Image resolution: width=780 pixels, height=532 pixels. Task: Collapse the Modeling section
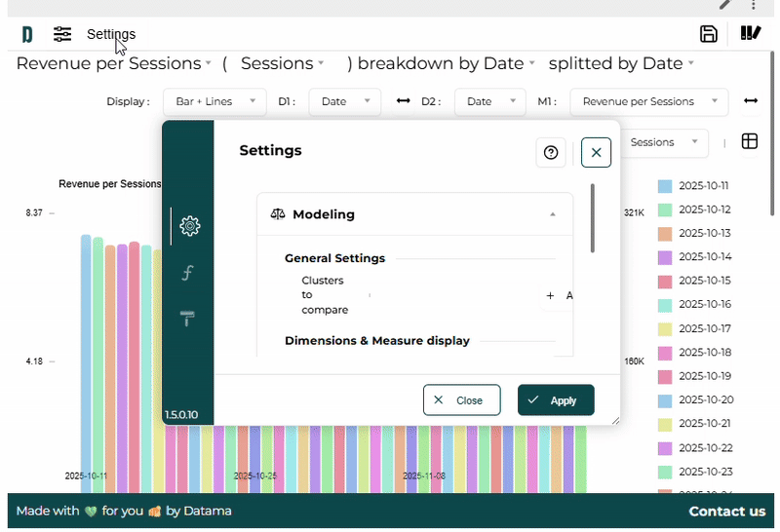[553, 214]
